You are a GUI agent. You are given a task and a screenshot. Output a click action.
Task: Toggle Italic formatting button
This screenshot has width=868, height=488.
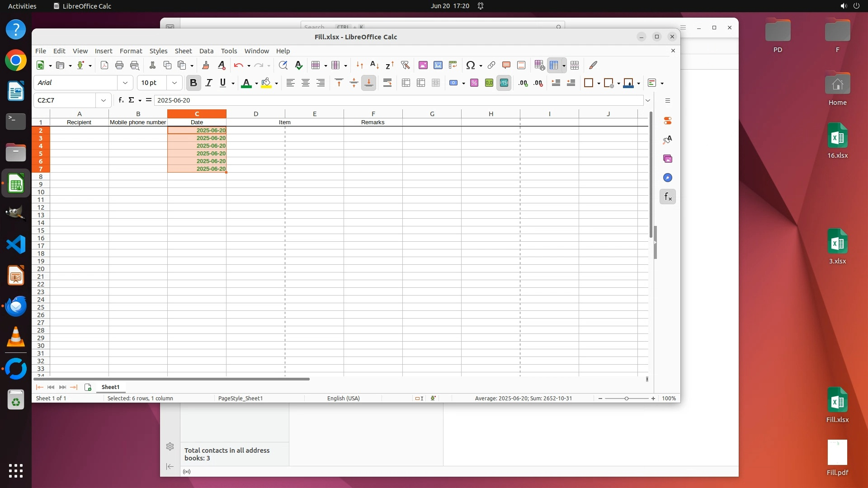click(x=208, y=83)
